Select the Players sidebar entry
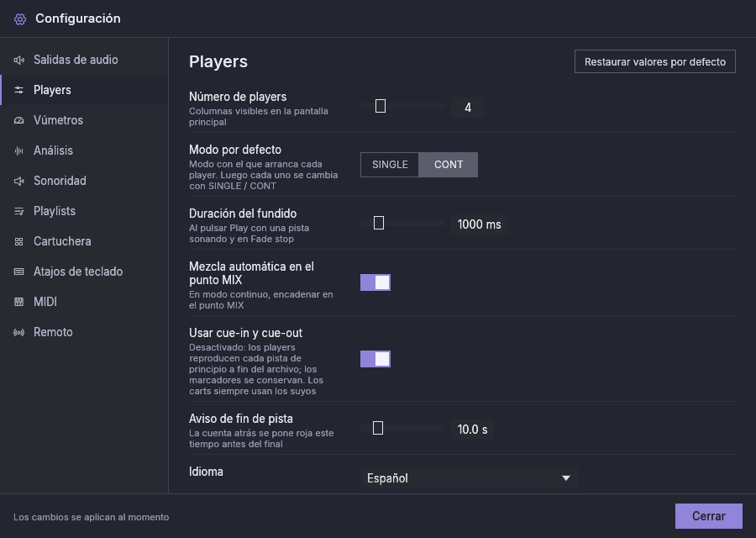The height and width of the screenshot is (538, 756). (x=84, y=90)
